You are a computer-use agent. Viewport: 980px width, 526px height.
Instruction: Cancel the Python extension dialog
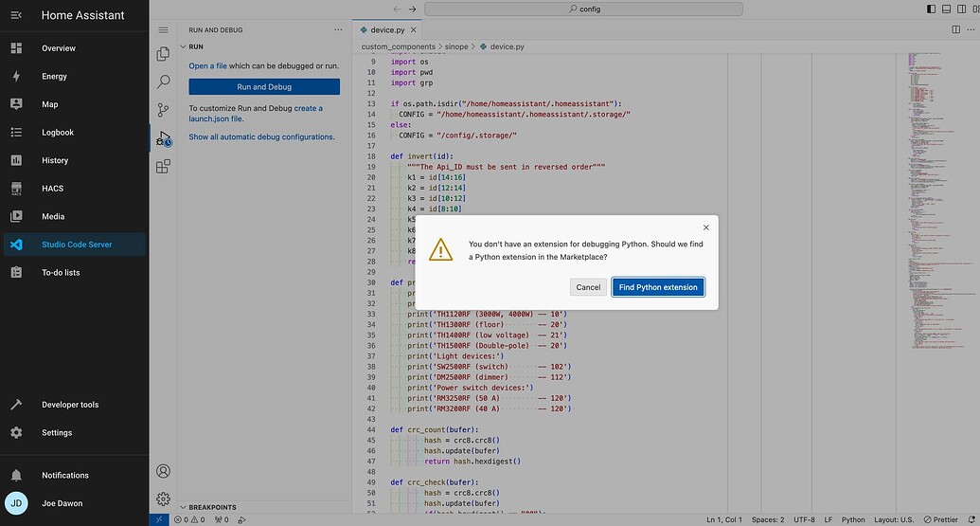(588, 287)
